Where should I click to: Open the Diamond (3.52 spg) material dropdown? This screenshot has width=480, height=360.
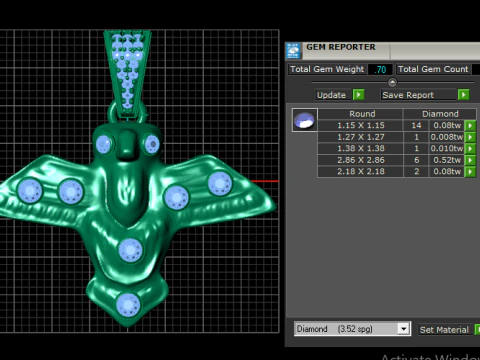[403, 329]
